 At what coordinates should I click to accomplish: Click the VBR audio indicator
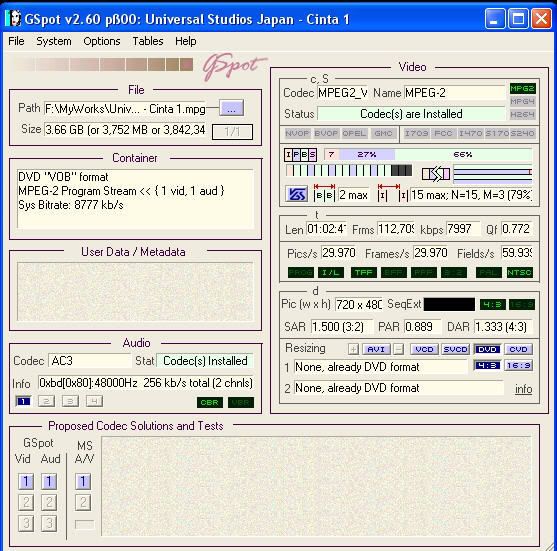tap(241, 403)
